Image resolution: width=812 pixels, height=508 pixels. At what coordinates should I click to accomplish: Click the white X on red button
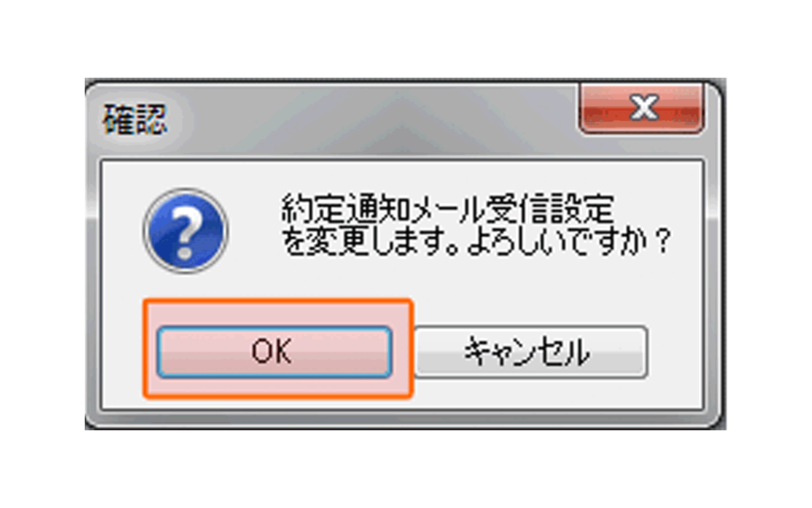point(641,108)
